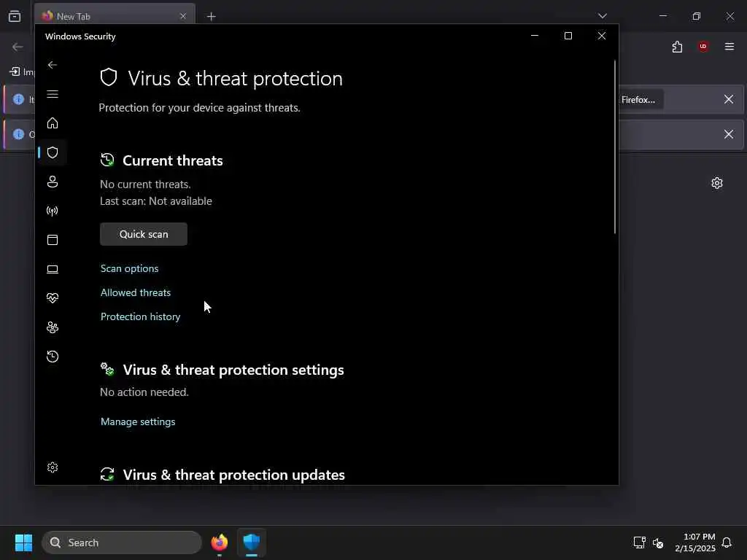Open the clock showing 1:07 PM
This screenshot has width=747, height=560.
coord(695,542)
